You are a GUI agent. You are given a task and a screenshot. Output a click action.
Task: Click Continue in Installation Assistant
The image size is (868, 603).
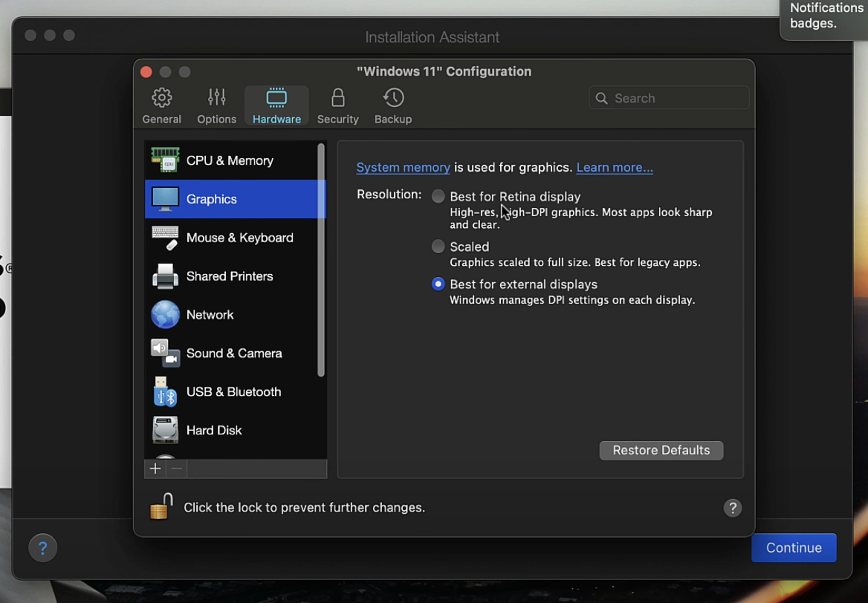tap(794, 548)
